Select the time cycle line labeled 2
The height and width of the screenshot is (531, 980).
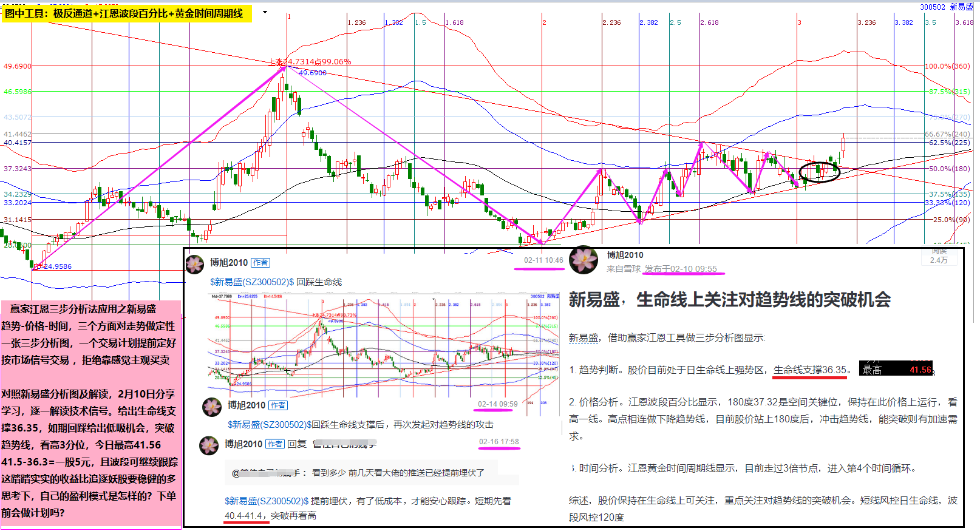[x=543, y=22]
